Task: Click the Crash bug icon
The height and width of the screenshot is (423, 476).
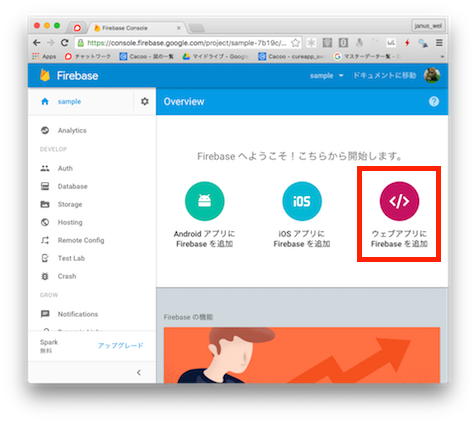Action: [x=45, y=276]
